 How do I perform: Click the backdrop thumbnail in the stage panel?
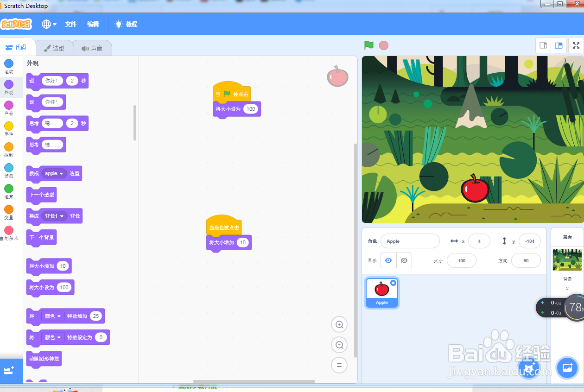[567, 260]
